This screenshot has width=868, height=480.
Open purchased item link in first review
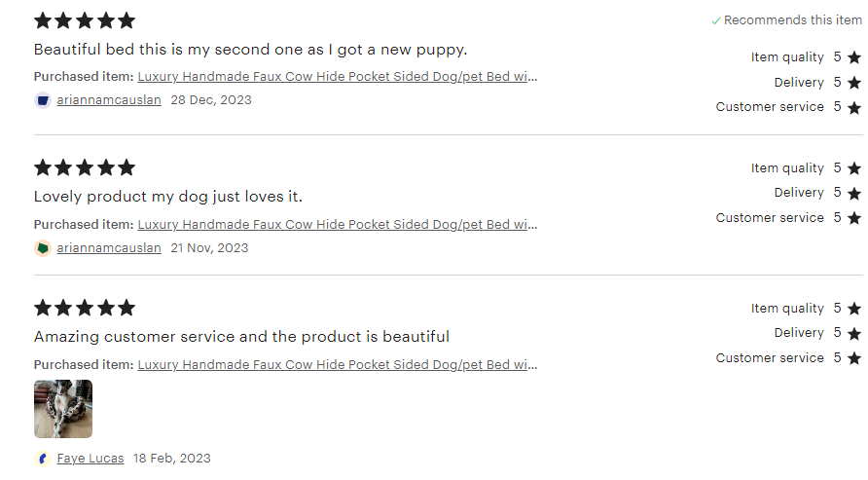(337, 76)
